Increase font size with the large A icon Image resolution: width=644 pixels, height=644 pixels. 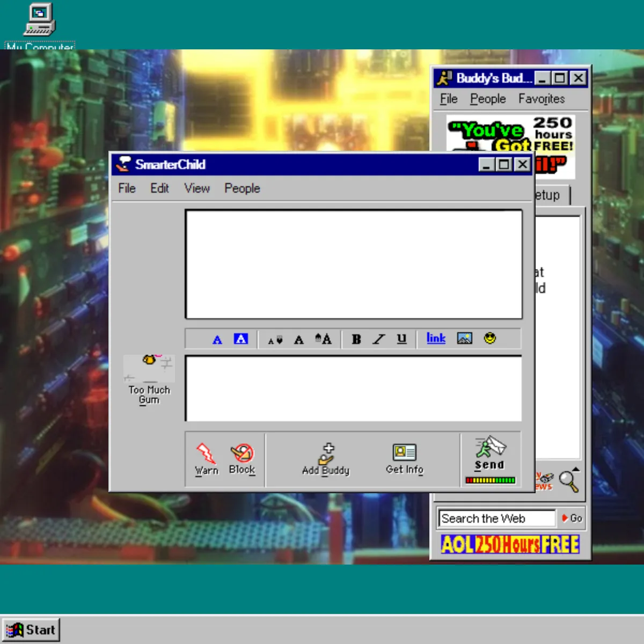pos(323,338)
